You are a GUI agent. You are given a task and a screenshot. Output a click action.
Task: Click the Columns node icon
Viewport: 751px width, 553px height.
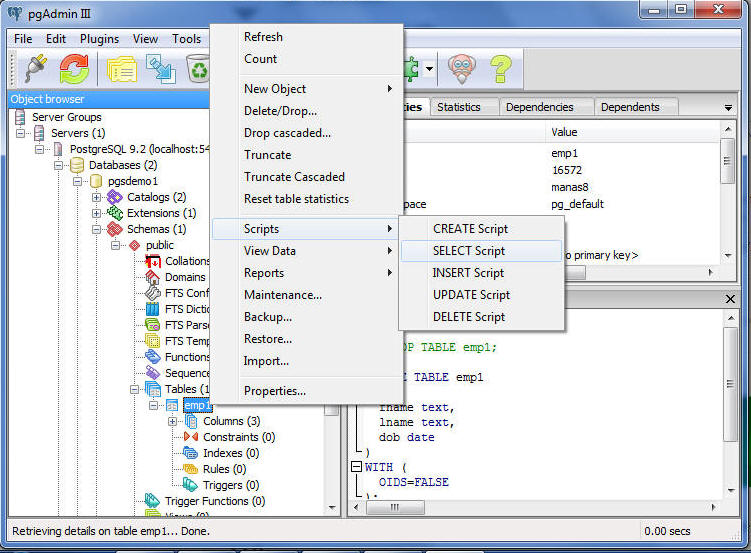pyautogui.click(x=191, y=421)
